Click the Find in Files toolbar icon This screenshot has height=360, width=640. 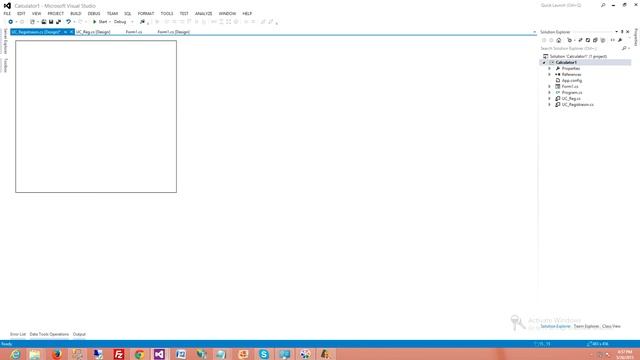(142, 22)
